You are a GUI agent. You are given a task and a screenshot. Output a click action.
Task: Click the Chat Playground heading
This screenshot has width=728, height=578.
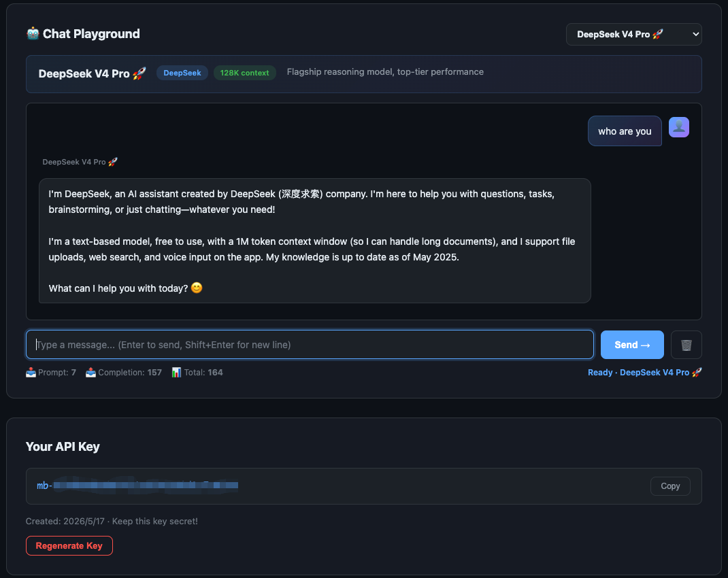(x=91, y=34)
